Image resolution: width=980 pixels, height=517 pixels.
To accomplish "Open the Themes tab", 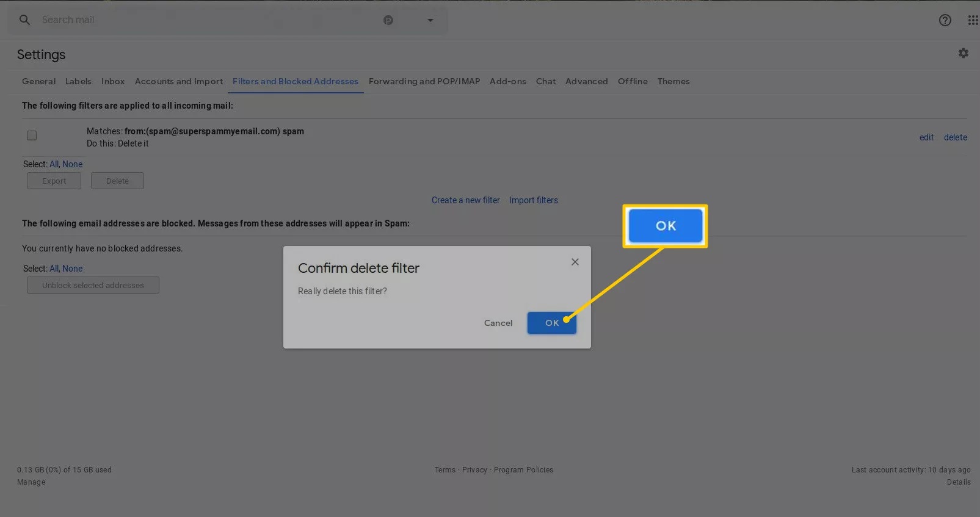I will (x=673, y=81).
